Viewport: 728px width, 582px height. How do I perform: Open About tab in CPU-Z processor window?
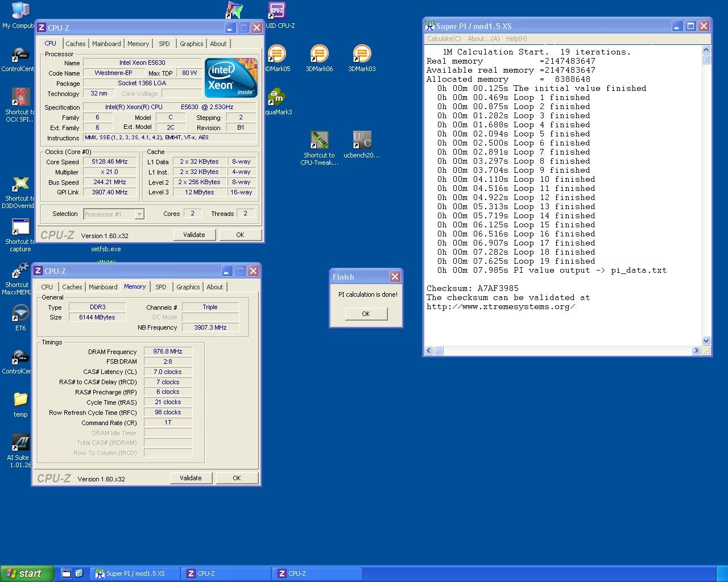pos(218,44)
